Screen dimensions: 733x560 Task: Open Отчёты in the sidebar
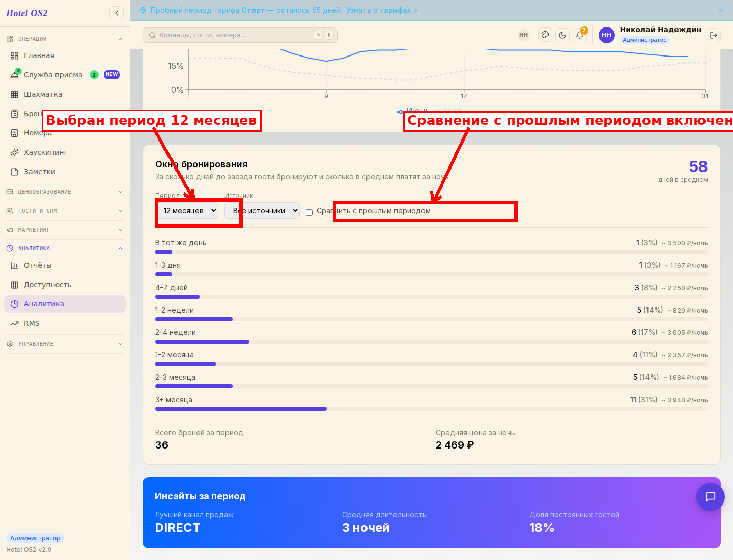point(65,265)
